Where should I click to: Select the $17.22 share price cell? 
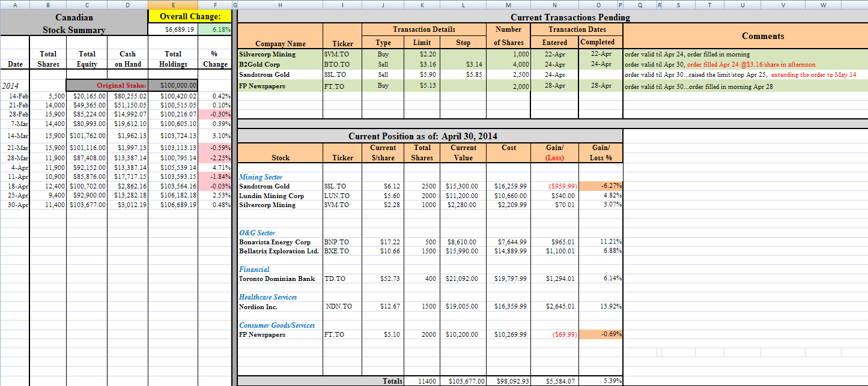point(383,242)
